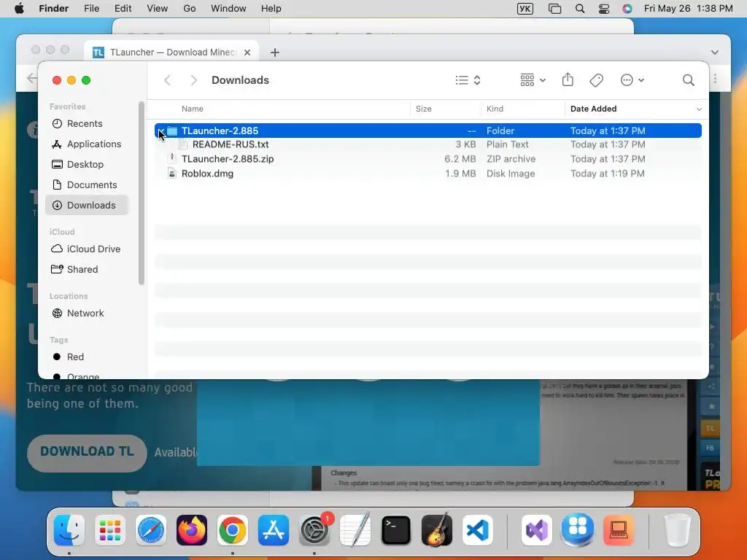Click the Finder sidebar scrollbar
This screenshot has width=747, height=560.
(141, 193)
